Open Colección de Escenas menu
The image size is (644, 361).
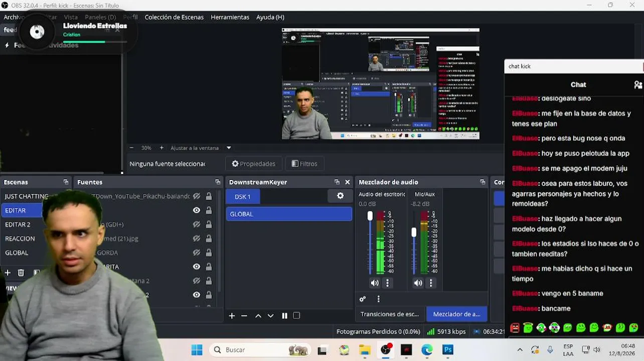pyautogui.click(x=174, y=17)
